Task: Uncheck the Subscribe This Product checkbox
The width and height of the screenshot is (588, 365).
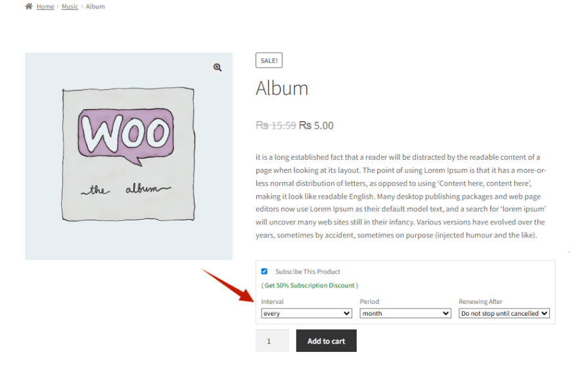Action: [264, 271]
